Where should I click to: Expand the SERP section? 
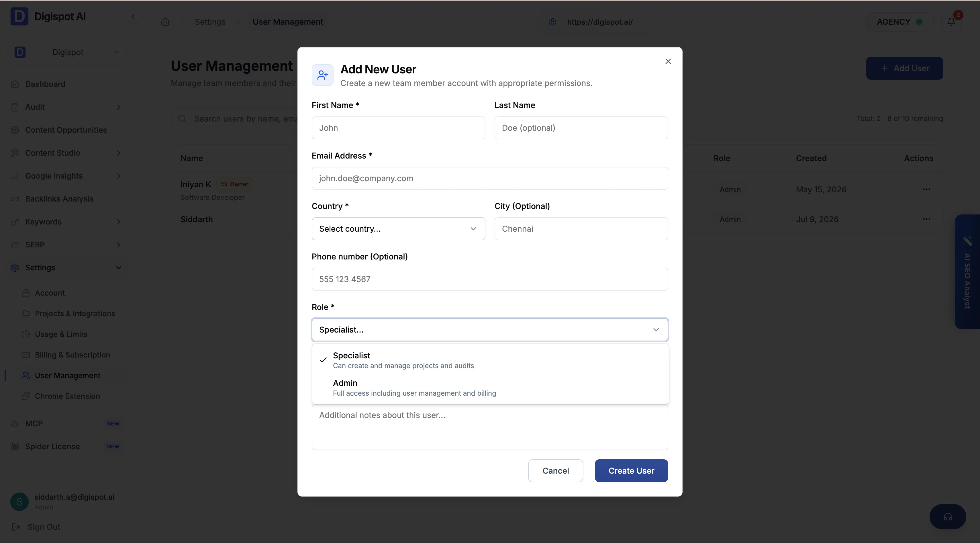pyautogui.click(x=118, y=245)
